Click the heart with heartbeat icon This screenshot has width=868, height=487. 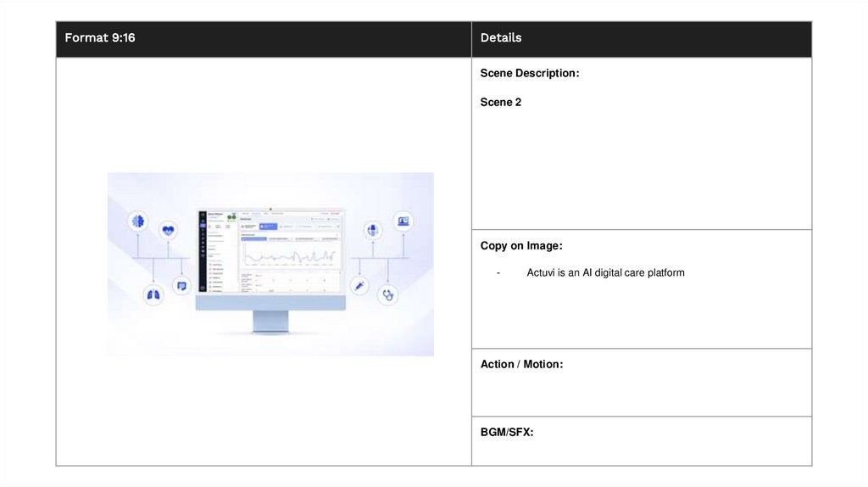[169, 231]
